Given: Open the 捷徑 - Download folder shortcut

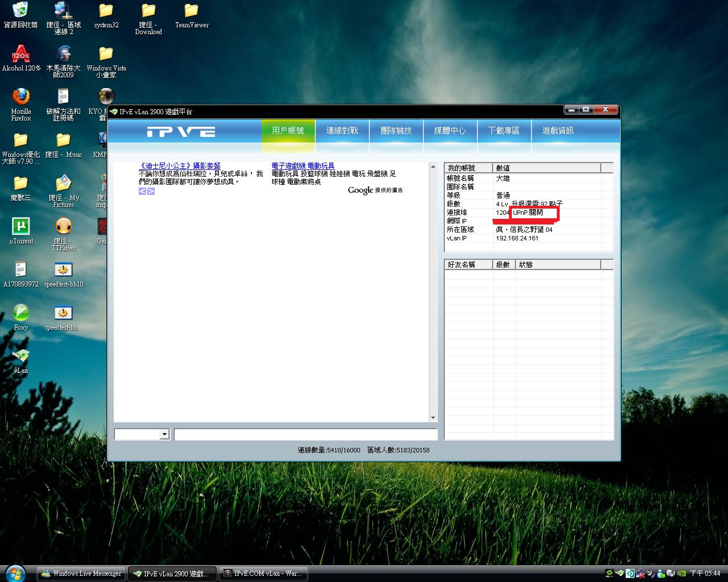Looking at the screenshot, I should pos(148,18).
